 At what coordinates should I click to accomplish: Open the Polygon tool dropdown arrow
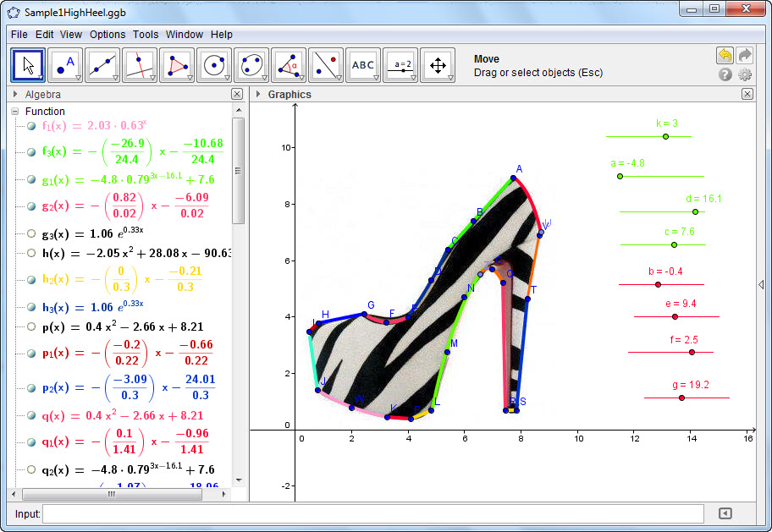[x=190, y=78]
